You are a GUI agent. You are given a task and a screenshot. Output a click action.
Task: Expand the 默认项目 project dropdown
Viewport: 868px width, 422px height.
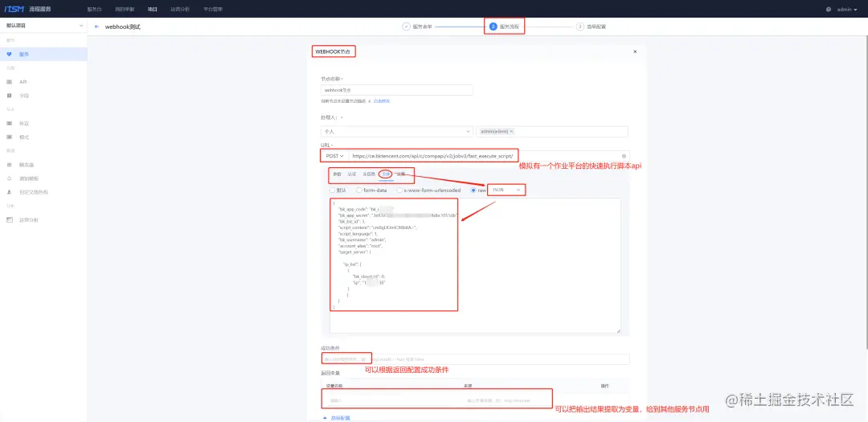pos(43,26)
